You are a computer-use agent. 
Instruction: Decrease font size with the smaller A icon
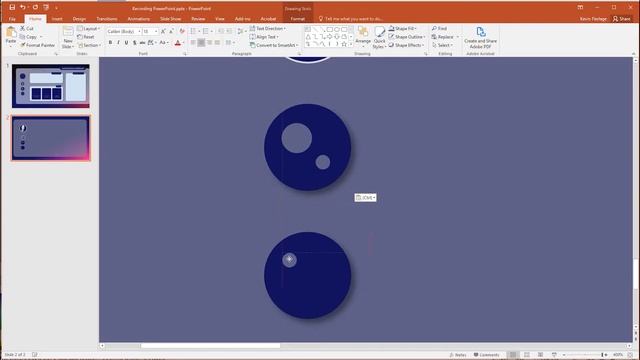[171, 31]
